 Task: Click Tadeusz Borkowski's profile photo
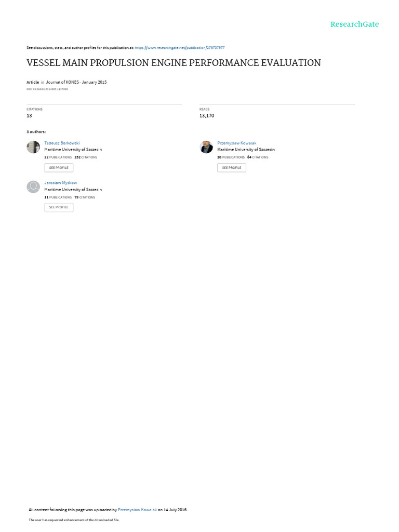tap(33, 147)
